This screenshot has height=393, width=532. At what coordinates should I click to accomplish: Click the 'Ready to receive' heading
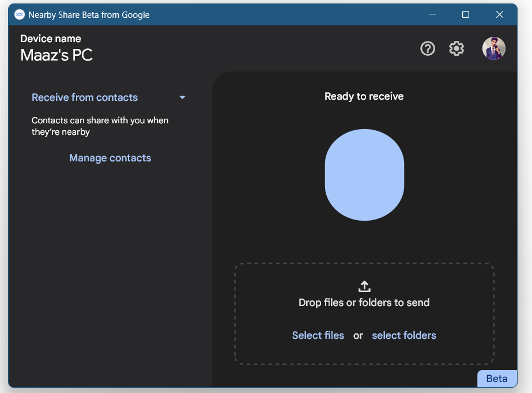point(364,96)
